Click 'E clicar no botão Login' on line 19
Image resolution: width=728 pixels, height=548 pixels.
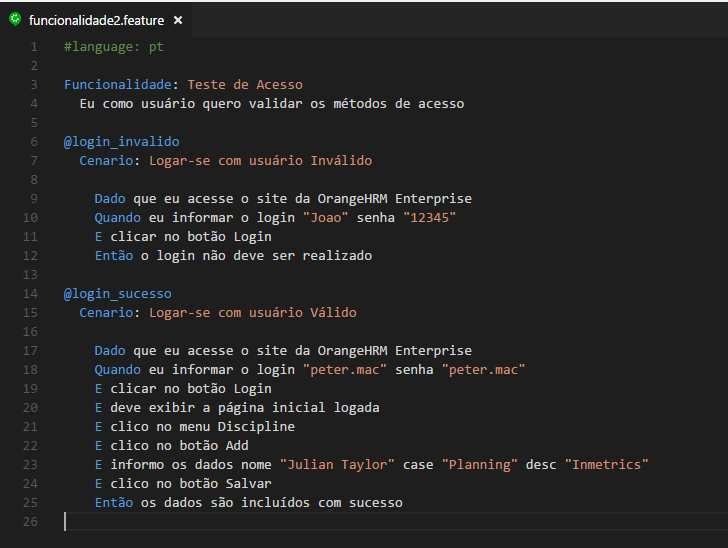point(183,389)
